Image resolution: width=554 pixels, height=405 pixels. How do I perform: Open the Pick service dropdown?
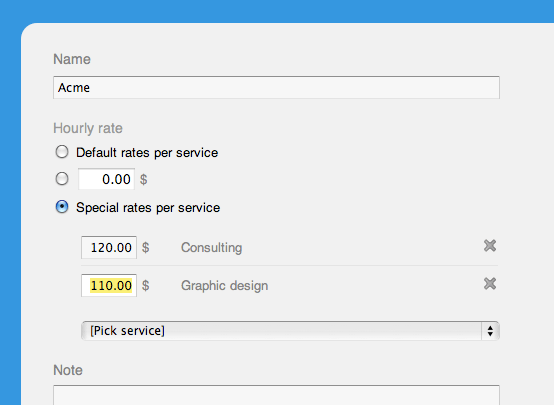click(x=290, y=331)
